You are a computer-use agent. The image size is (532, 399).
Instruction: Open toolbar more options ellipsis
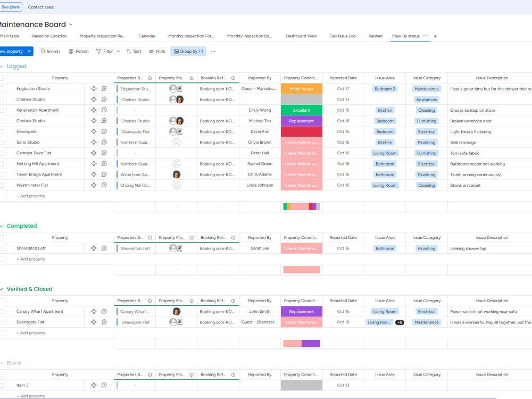[x=213, y=51]
